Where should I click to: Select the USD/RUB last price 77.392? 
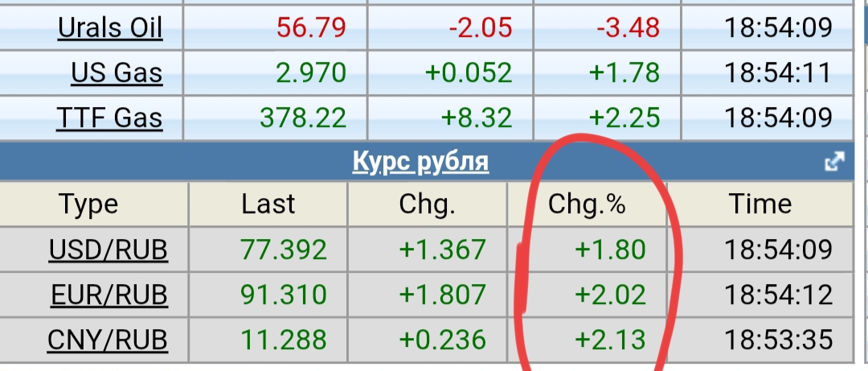click(x=284, y=250)
